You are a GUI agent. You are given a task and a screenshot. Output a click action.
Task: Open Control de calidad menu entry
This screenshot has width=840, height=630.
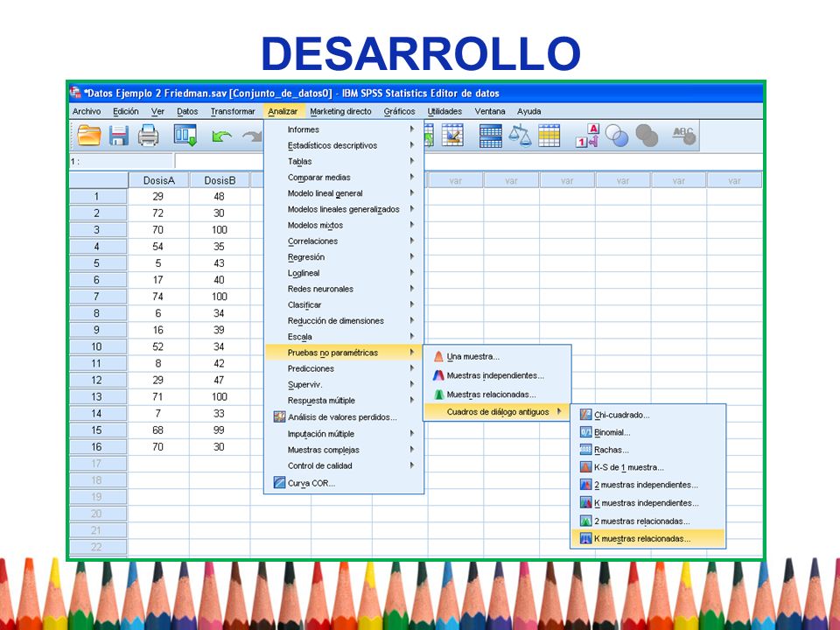[344, 465]
